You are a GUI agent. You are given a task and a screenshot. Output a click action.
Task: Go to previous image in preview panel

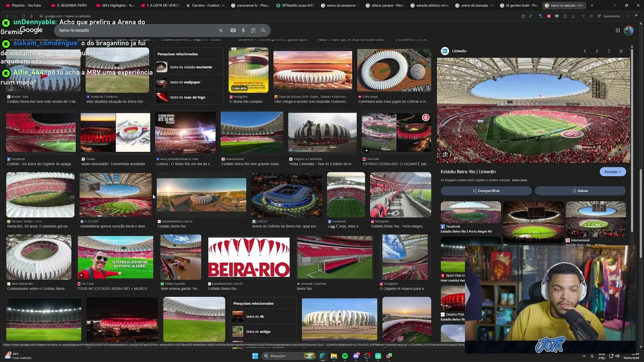click(x=585, y=51)
